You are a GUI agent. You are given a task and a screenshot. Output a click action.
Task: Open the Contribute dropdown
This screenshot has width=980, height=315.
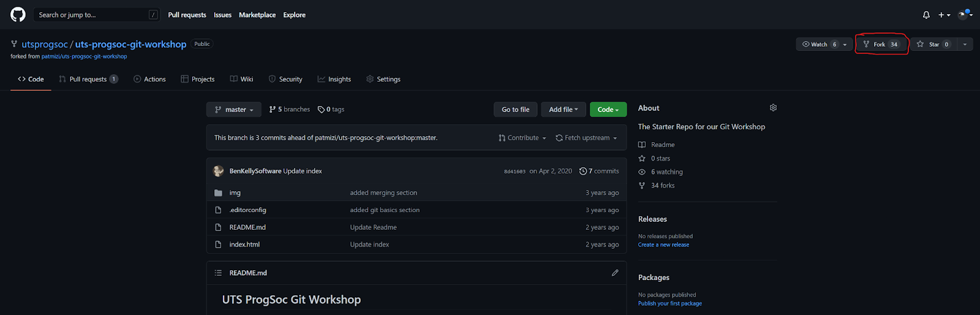(x=522, y=138)
